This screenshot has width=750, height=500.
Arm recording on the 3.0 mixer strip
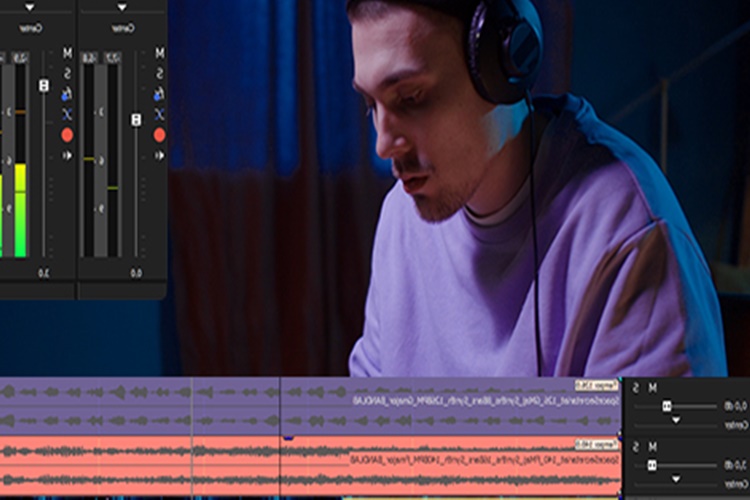[x=67, y=135]
